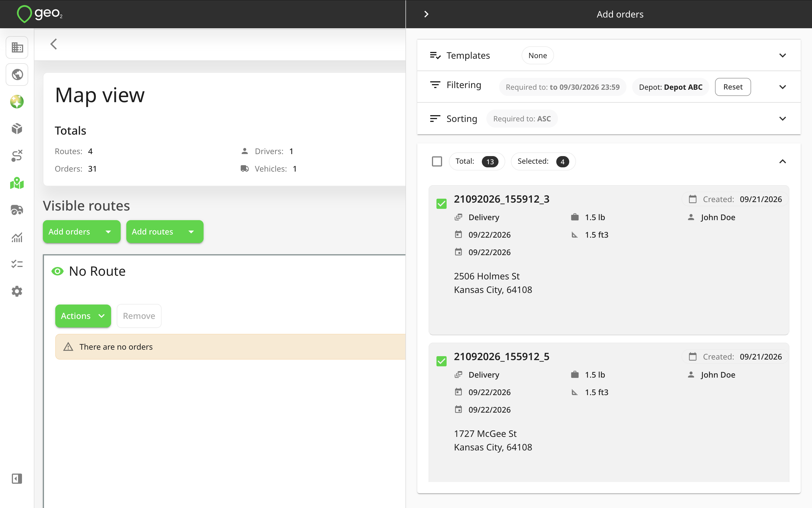Open the settings gear sidebar icon
This screenshot has width=812, height=508.
click(x=17, y=291)
